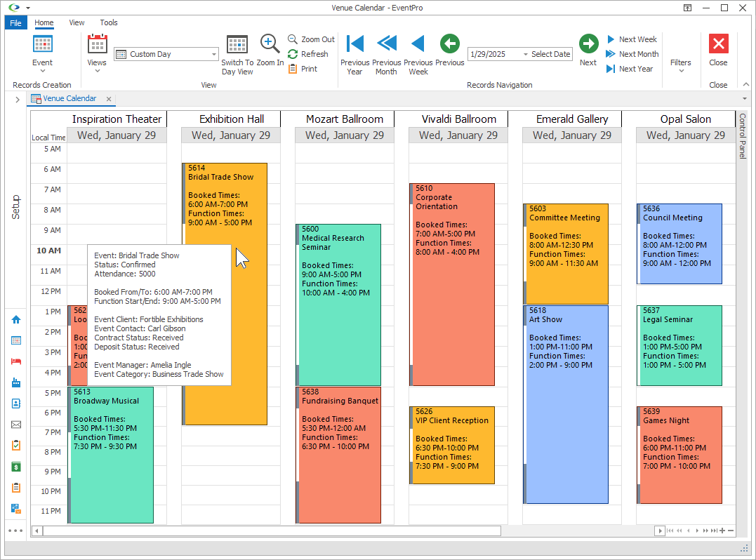
Task: Open the clipboard checkmark tasks icon
Action: 16,446
